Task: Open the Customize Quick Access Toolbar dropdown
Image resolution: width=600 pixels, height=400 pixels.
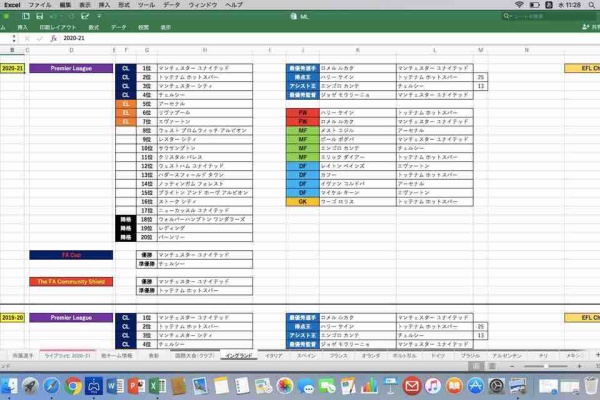Action: [x=99, y=16]
